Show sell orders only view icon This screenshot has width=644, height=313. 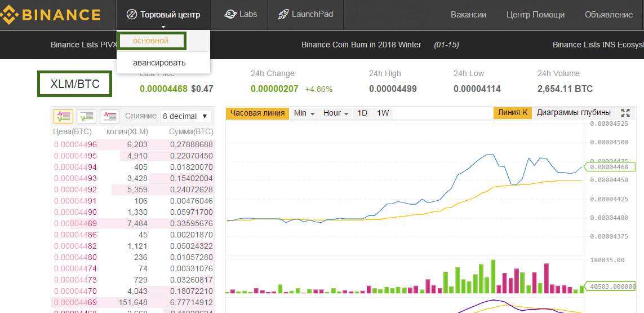click(109, 116)
